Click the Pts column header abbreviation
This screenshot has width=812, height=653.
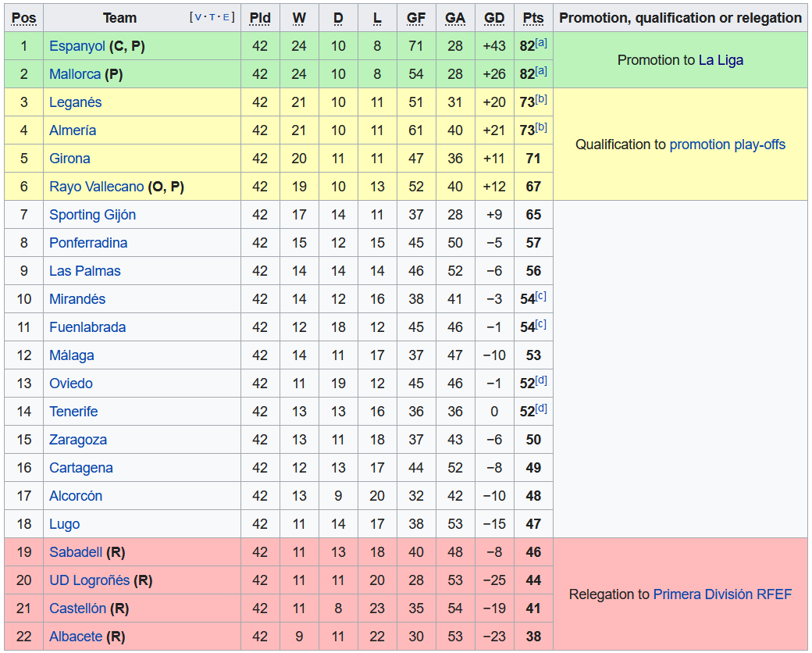[x=533, y=18]
